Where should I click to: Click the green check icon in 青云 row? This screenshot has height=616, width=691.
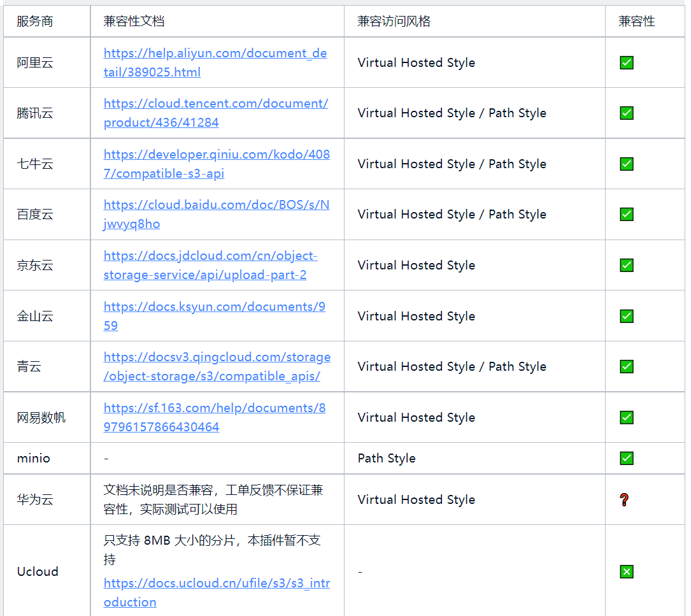(x=626, y=366)
